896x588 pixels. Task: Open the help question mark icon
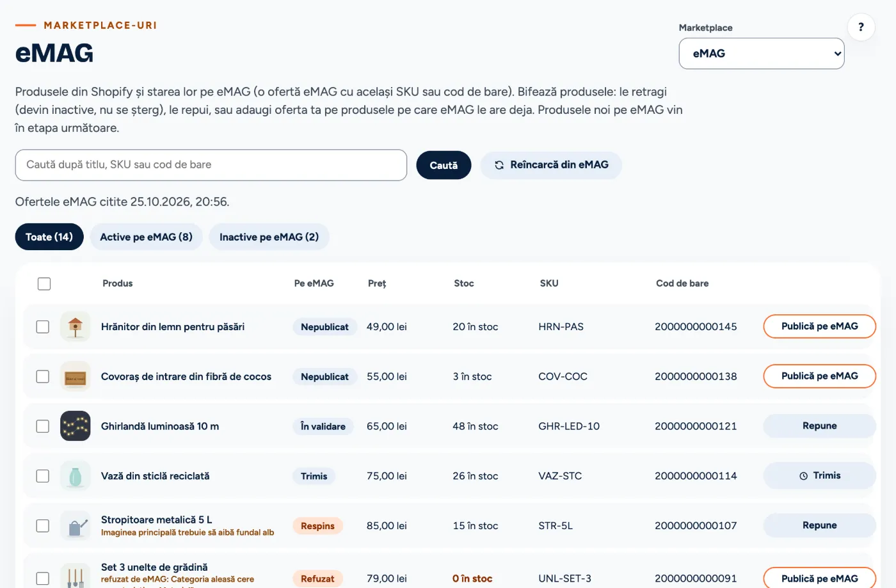(x=861, y=27)
